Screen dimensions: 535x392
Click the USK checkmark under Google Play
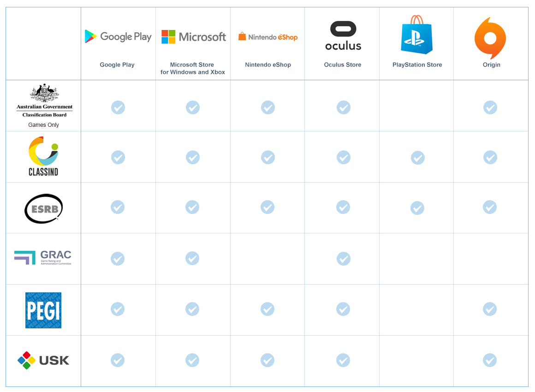click(x=118, y=360)
